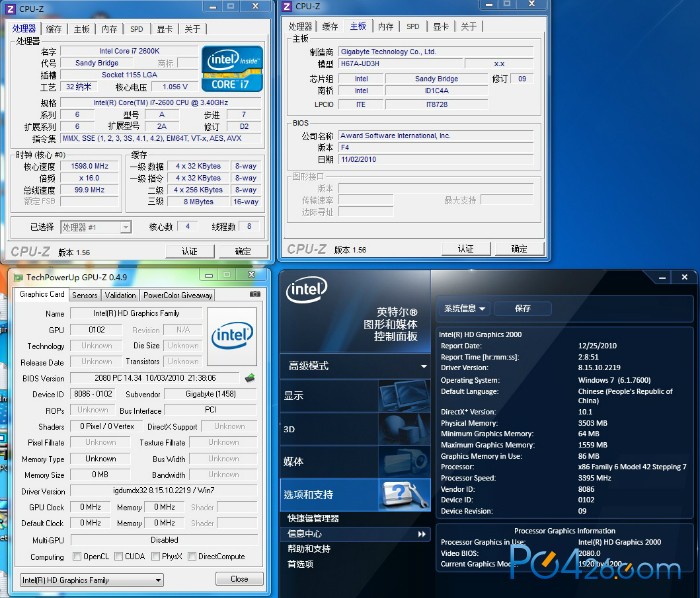
Task: Click the right CPU-Z window title icon
Action: click(x=287, y=6)
